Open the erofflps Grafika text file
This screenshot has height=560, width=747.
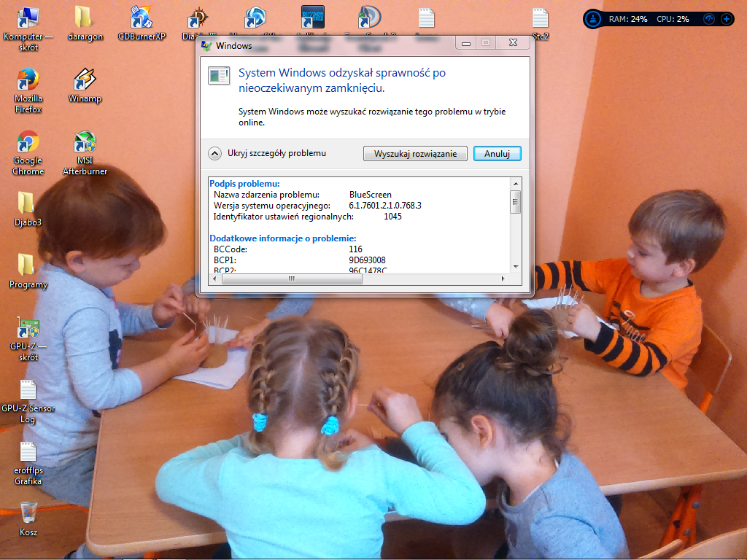[28, 463]
